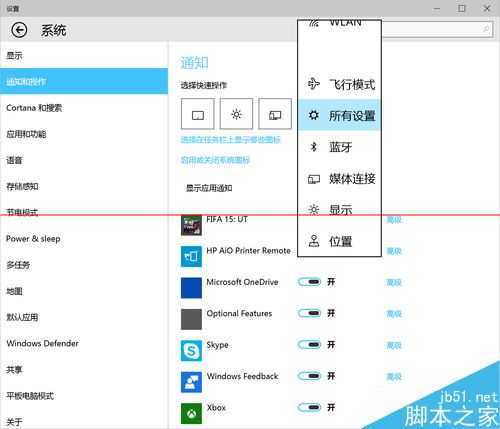500x429 pixels.
Task: Choose 飞行模式 from the popup list
Action: pyautogui.click(x=339, y=84)
